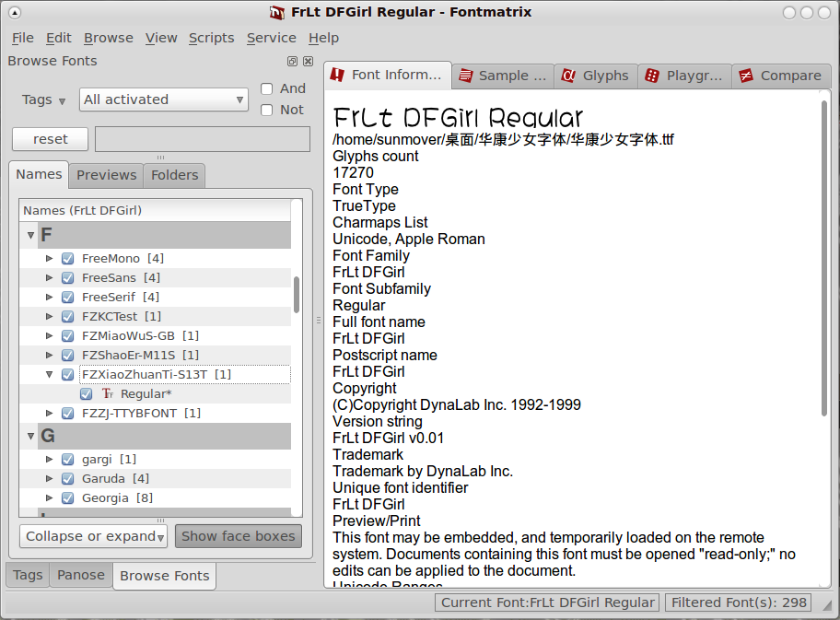Uncheck the gargi font checkbox
This screenshot has height=620, width=840.
click(x=67, y=460)
